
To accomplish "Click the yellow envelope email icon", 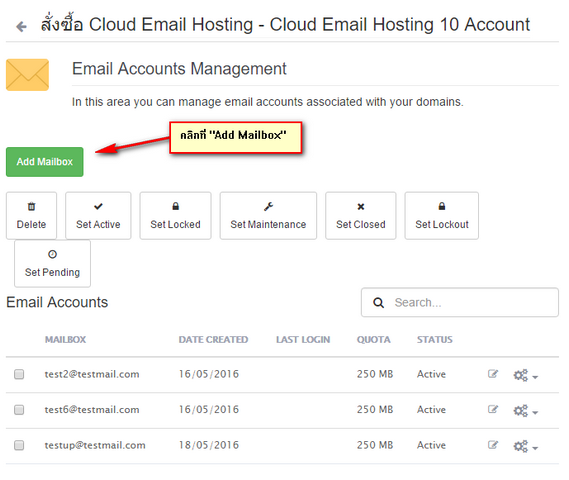I will (27, 75).
